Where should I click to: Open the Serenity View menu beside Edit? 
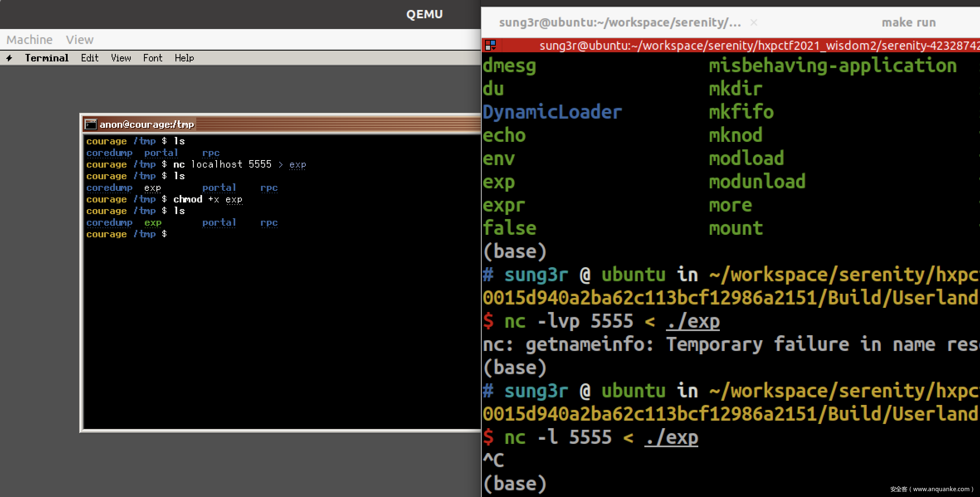point(121,58)
